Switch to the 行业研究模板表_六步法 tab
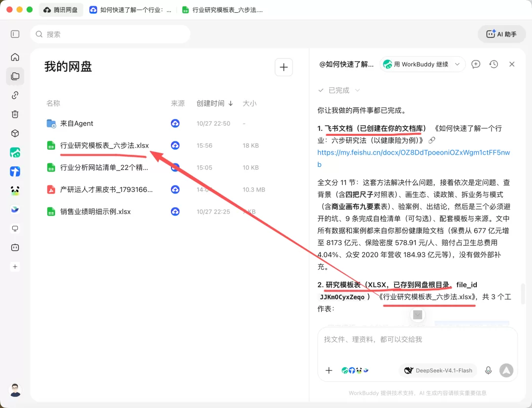The height and width of the screenshot is (408, 532). pos(223,10)
